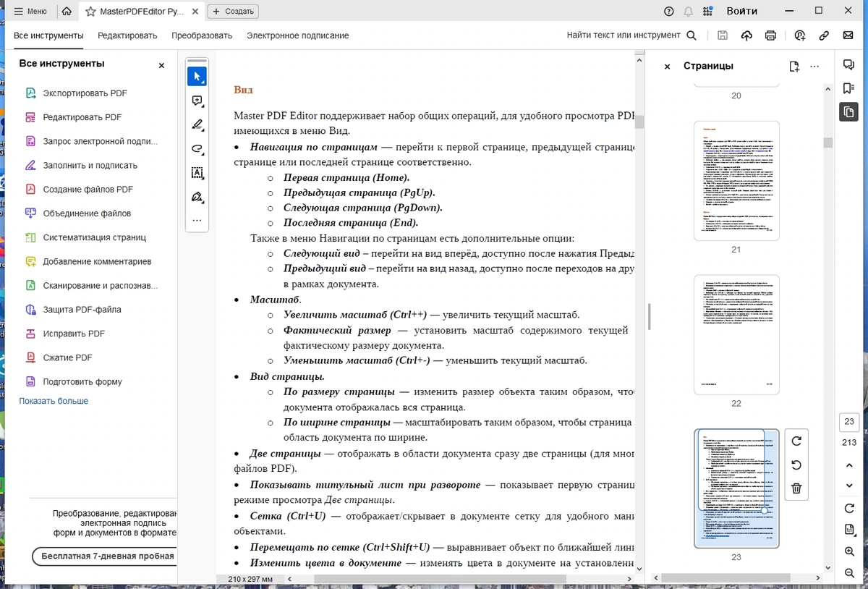868x589 pixels.
Task: Select the text box tool
Action: [x=197, y=172]
